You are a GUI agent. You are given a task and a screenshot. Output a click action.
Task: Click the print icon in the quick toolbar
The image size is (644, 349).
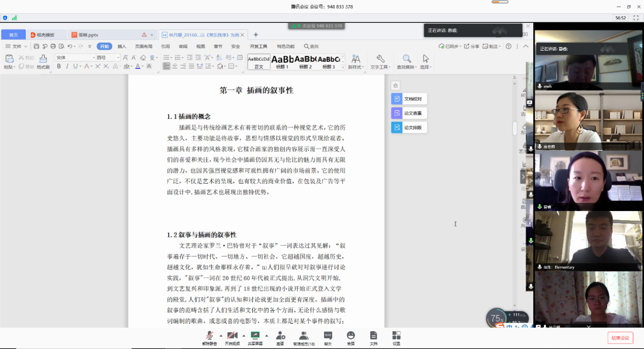click(53, 46)
